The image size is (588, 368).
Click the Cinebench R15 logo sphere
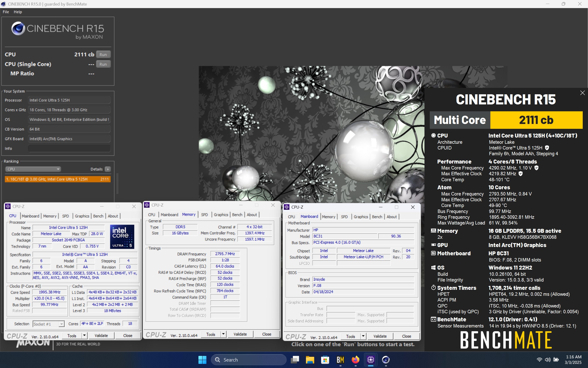(18, 29)
